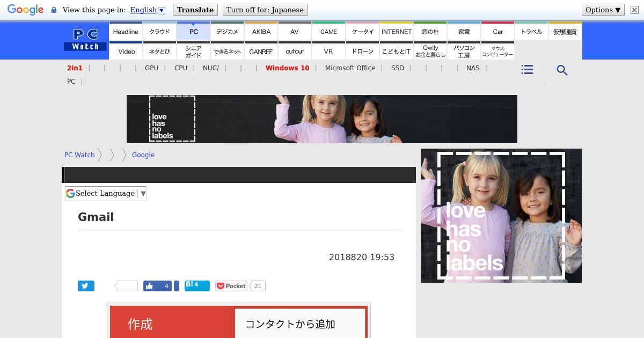This screenshot has width=644, height=338.
Task: Click the NAS topic link
Action: 473,68
